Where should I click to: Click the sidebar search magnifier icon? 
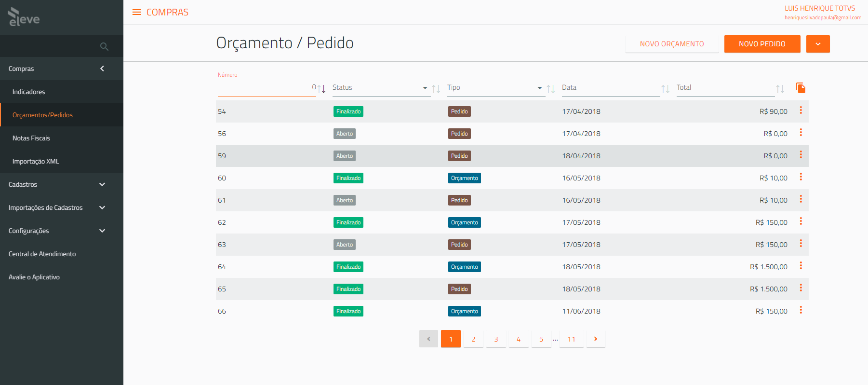[x=104, y=47]
